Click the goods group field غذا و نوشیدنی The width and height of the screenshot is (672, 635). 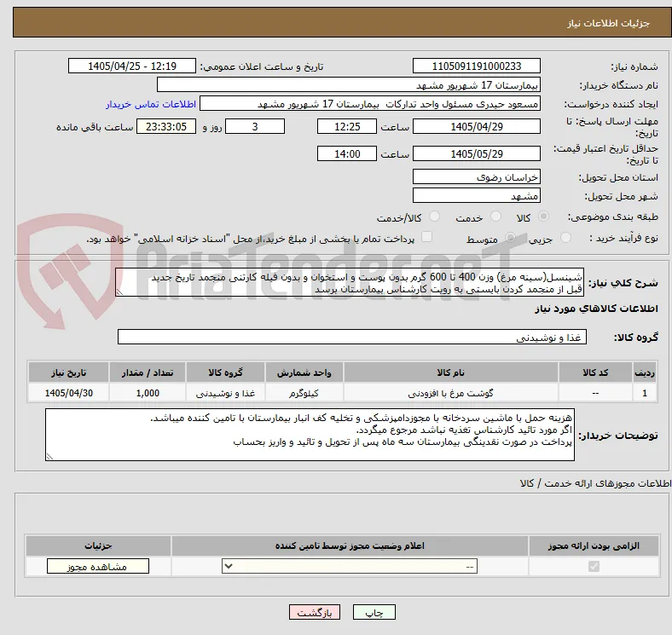coord(352,337)
